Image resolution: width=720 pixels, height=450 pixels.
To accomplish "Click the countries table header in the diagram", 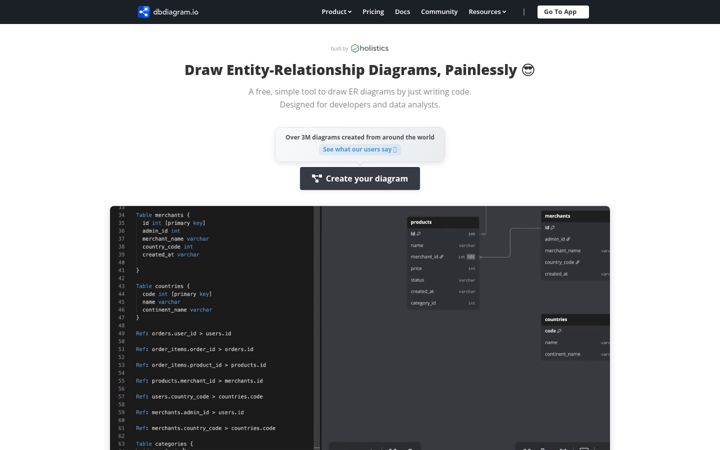I will click(x=575, y=319).
